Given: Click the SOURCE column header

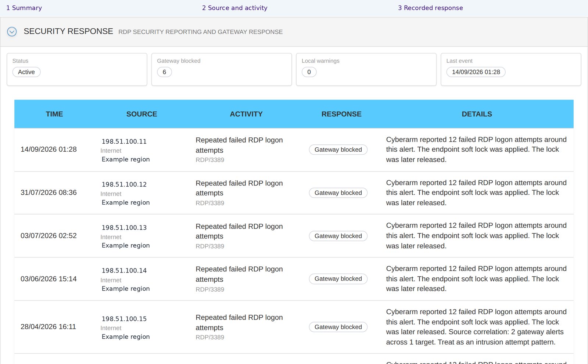Looking at the screenshot, I should (x=141, y=114).
